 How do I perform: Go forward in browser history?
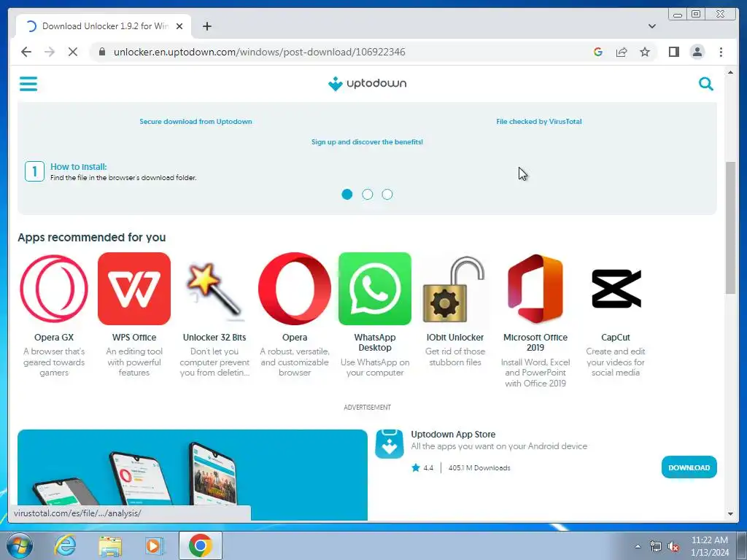coord(50,52)
